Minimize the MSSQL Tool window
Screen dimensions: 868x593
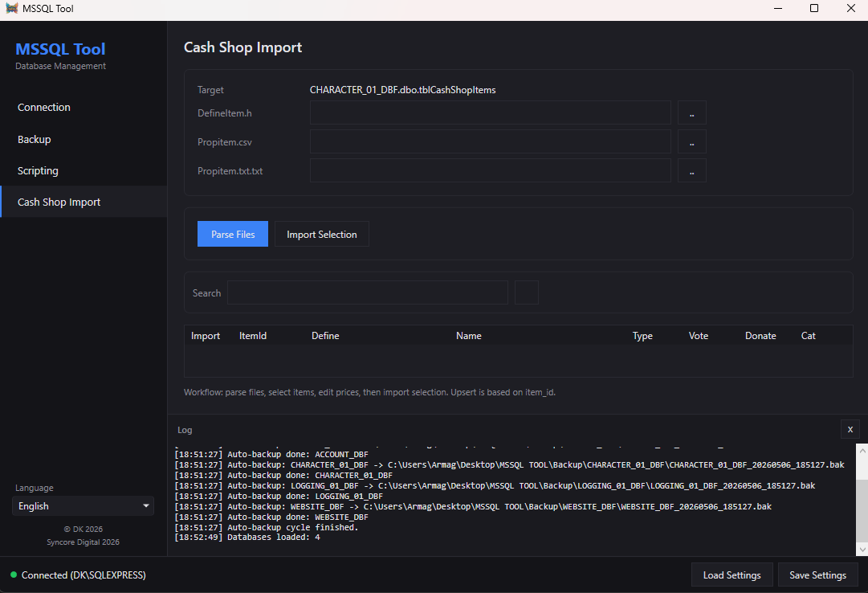(x=778, y=8)
